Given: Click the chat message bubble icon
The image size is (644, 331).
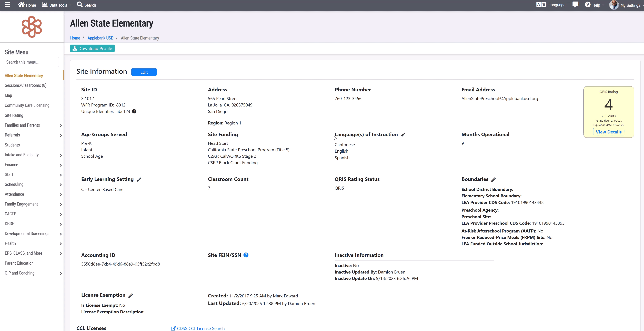Looking at the screenshot, I should tap(575, 5).
